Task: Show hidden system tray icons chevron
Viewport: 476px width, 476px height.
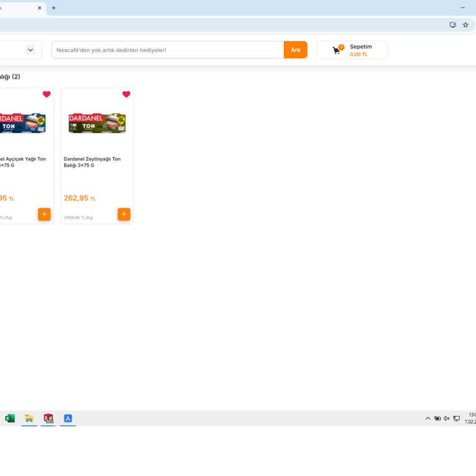Action: (x=428, y=418)
